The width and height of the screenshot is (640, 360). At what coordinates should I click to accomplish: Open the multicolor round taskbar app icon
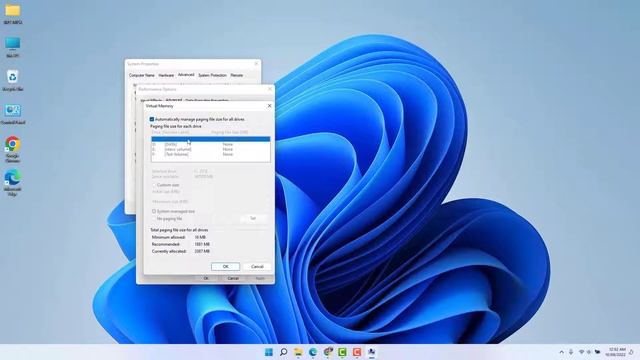coord(328,352)
